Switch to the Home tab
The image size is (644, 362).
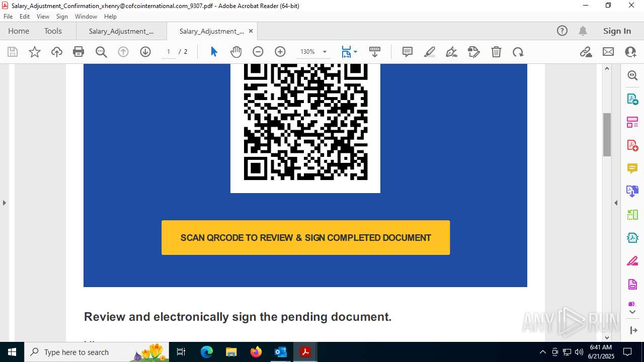click(19, 31)
